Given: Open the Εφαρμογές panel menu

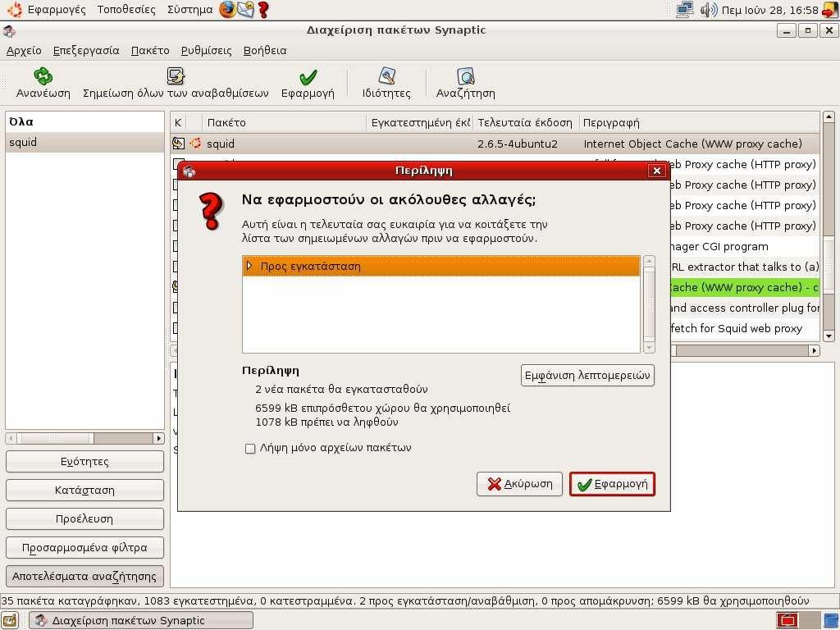Looking at the screenshot, I should [x=57, y=10].
